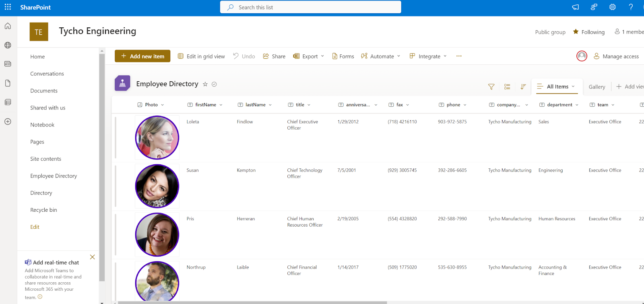The width and height of the screenshot is (644, 304).
Task: Toggle the Following star for the site
Action: [576, 32]
